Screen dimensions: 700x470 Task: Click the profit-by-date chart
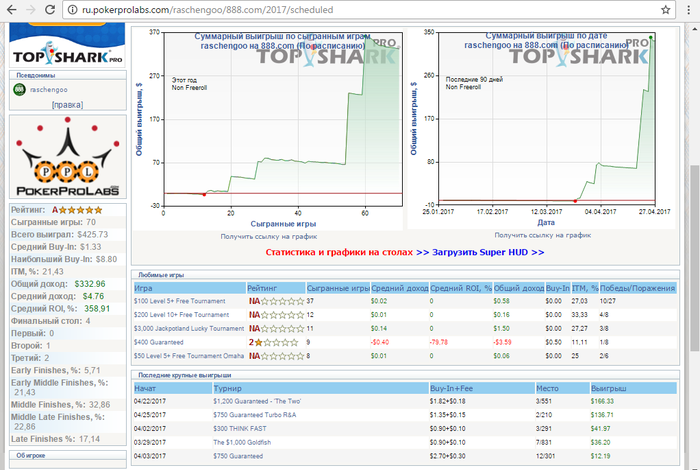pos(547,118)
